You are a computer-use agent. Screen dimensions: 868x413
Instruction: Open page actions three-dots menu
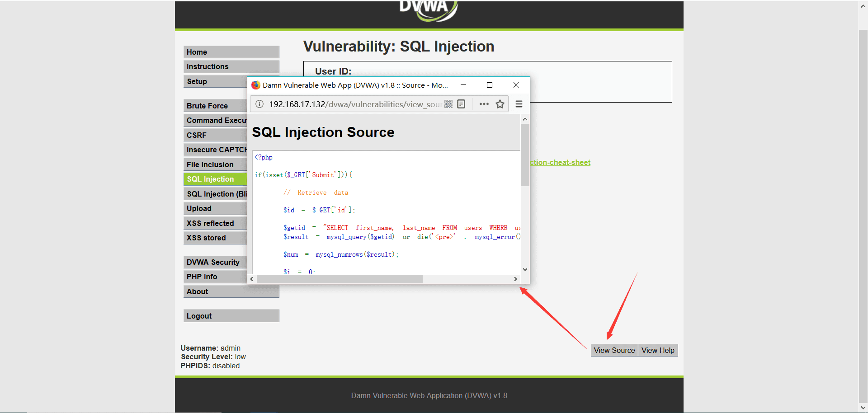(484, 104)
